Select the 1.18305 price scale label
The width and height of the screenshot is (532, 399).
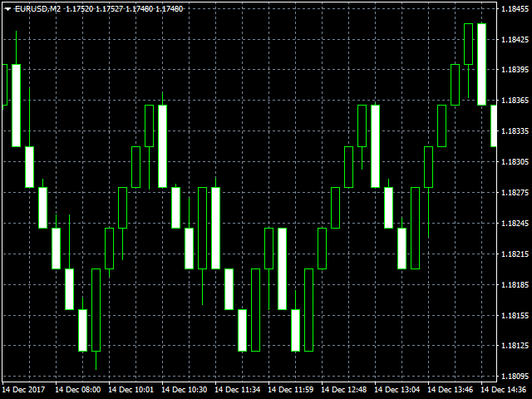515,162
